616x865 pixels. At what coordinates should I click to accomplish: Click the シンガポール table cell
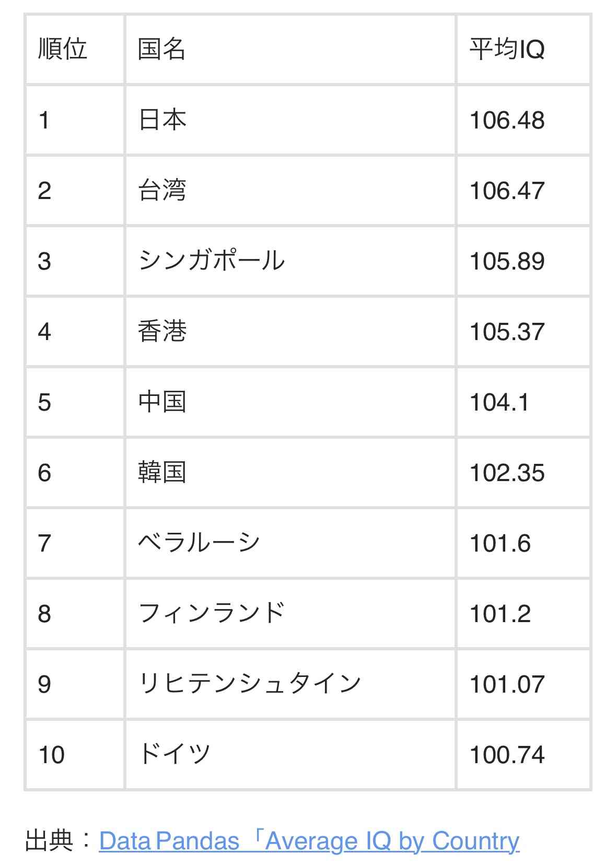212,261
